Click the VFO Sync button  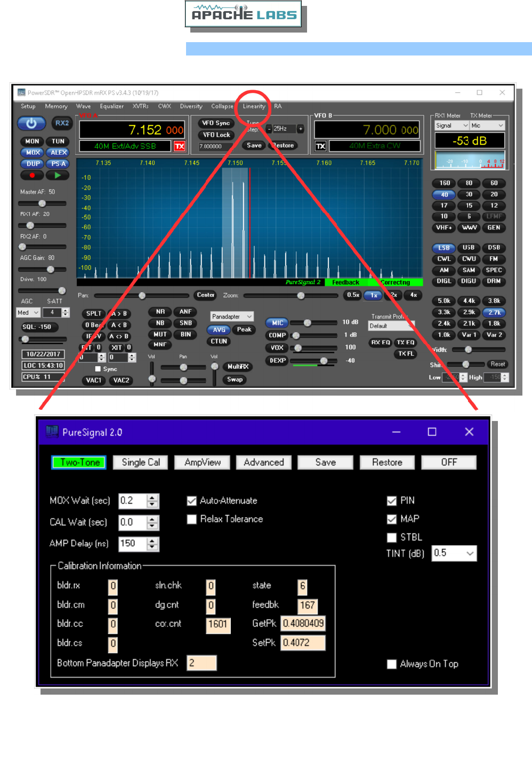click(216, 123)
